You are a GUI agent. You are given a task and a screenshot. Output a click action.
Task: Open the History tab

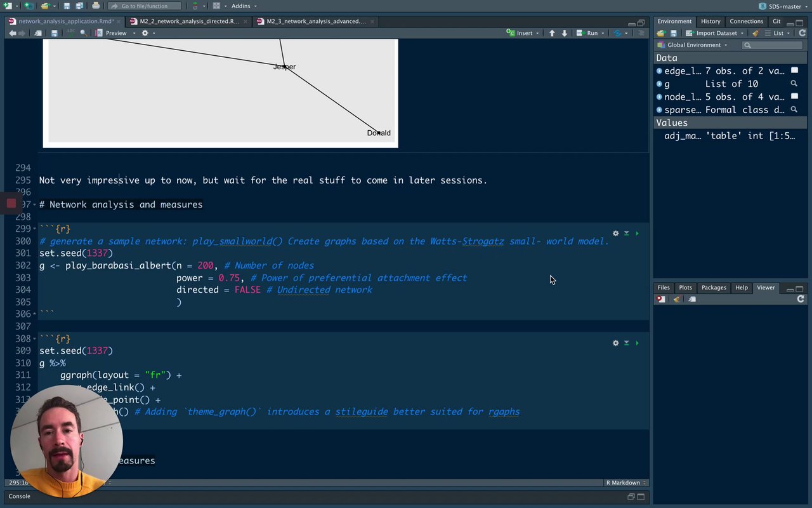pos(710,21)
